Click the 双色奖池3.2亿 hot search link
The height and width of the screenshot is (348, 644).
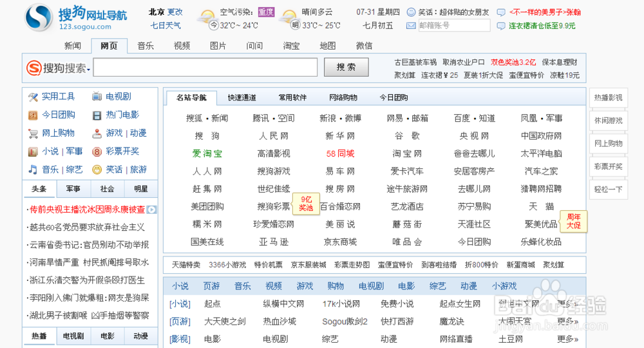[x=513, y=63]
